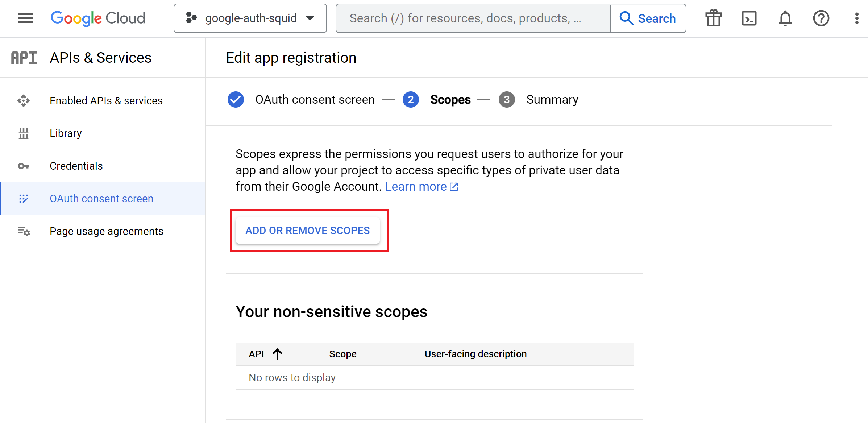
Task: Click the Enabled APIs & services icon
Action: [24, 100]
